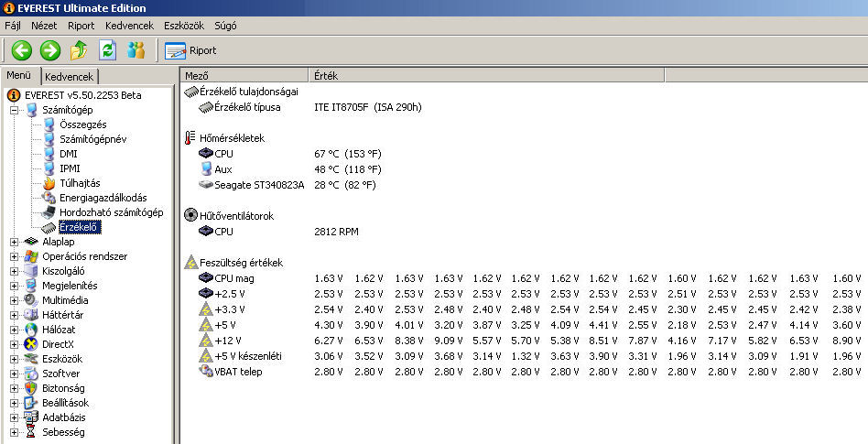The image size is (868, 444).
Task: Click the Sebesség hourglass icon
Action: (x=31, y=432)
